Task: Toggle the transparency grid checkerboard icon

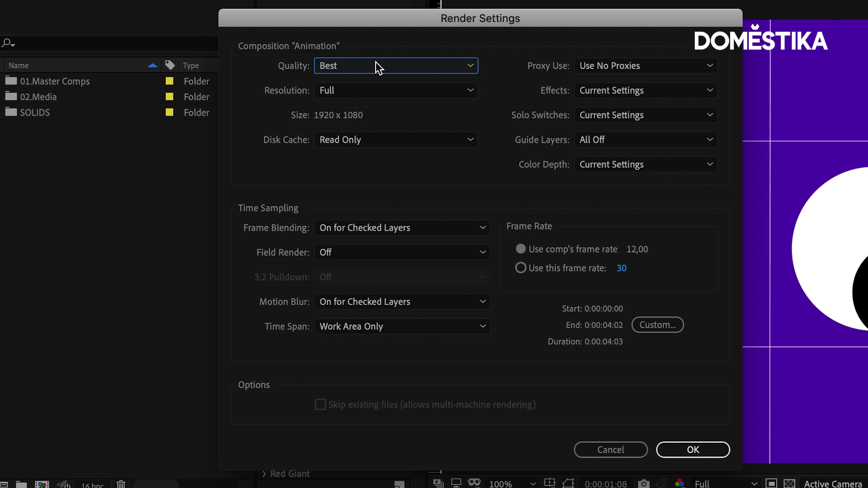Action: [x=789, y=483]
